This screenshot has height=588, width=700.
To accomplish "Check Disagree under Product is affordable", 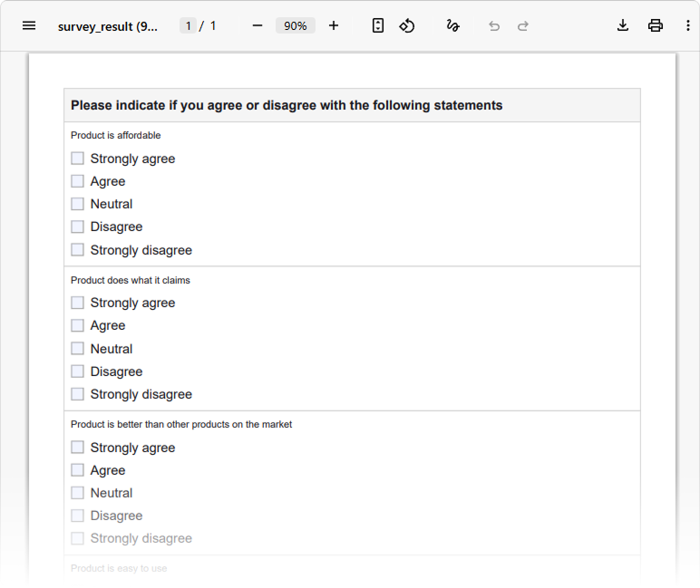I will pos(78,227).
